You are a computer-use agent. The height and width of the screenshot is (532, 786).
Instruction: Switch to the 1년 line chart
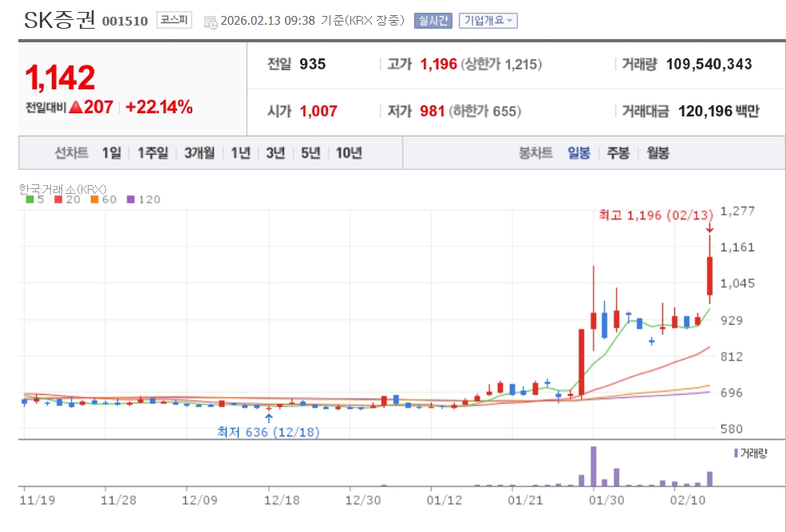tap(241, 153)
